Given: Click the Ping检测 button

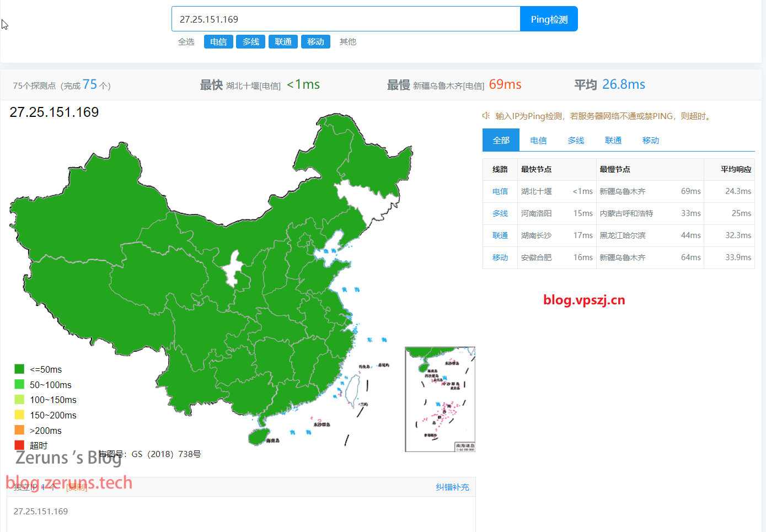Looking at the screenshot, I should coord(549,19).
